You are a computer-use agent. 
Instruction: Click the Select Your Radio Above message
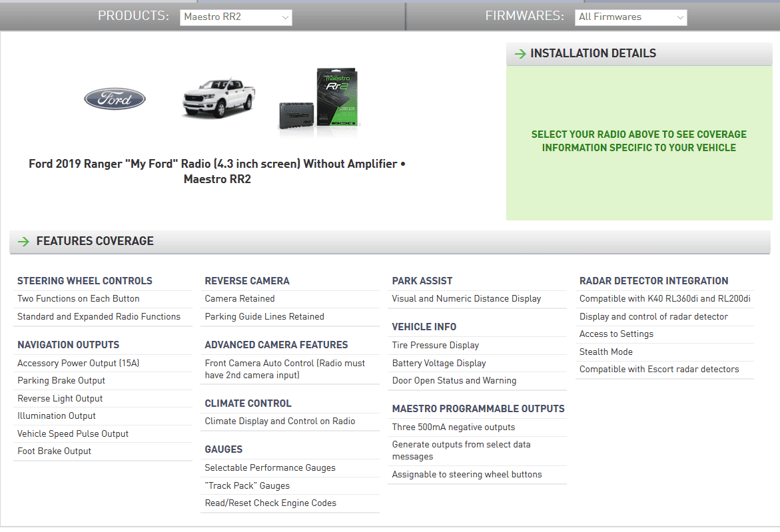click(x=639, y=141)
